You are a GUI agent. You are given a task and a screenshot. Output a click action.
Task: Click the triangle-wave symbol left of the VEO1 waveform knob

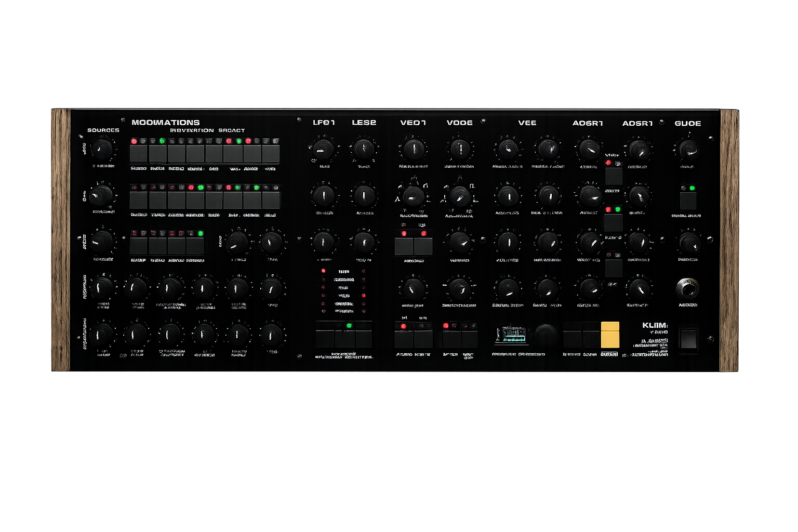397,199
